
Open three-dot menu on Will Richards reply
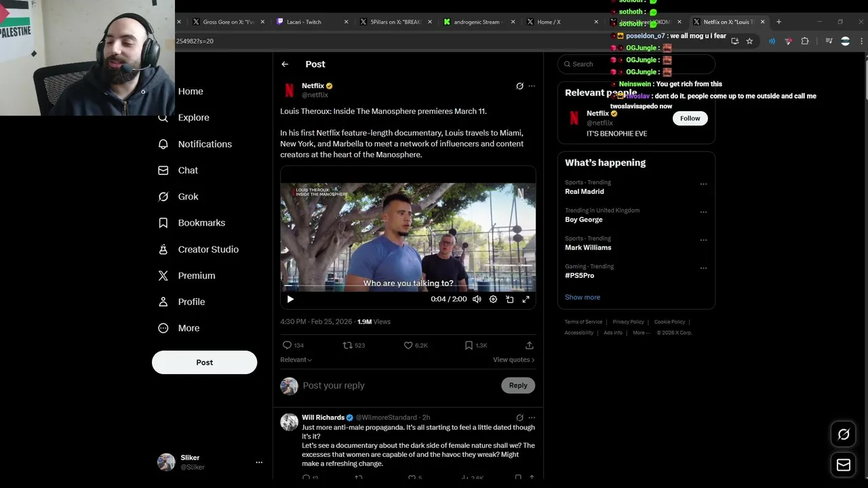pyautogui.click(x=532, y=418)
